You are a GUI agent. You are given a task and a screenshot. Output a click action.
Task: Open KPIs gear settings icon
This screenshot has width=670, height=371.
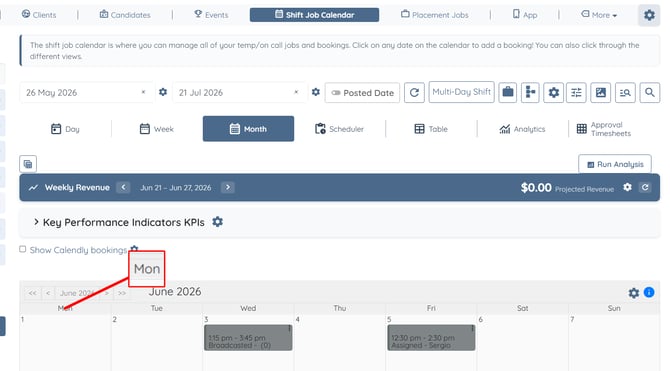217,222
